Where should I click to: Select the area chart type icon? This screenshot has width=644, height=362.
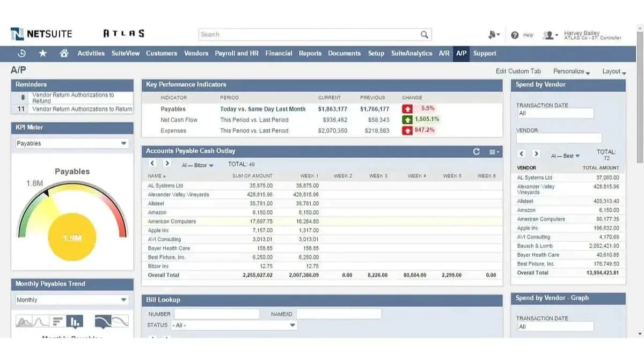(24, 322)
